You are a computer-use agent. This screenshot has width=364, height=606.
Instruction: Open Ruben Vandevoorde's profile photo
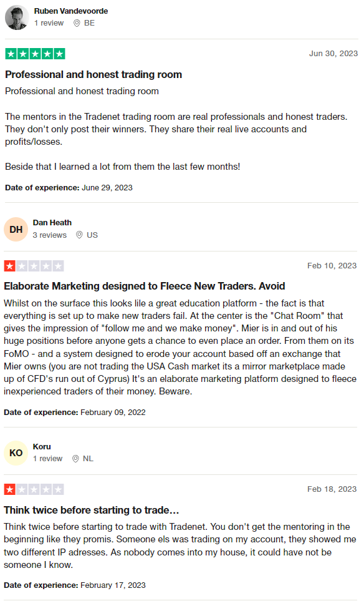pos(17,17)
